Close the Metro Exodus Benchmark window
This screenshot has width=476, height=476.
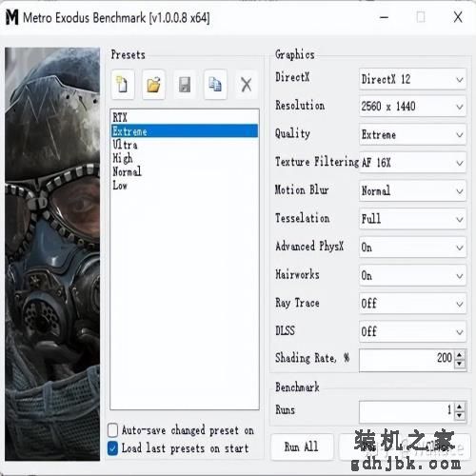458,17
